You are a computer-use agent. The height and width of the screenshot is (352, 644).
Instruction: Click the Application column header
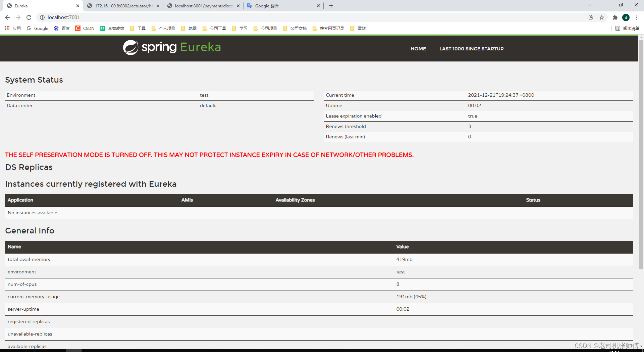point(20,200)
